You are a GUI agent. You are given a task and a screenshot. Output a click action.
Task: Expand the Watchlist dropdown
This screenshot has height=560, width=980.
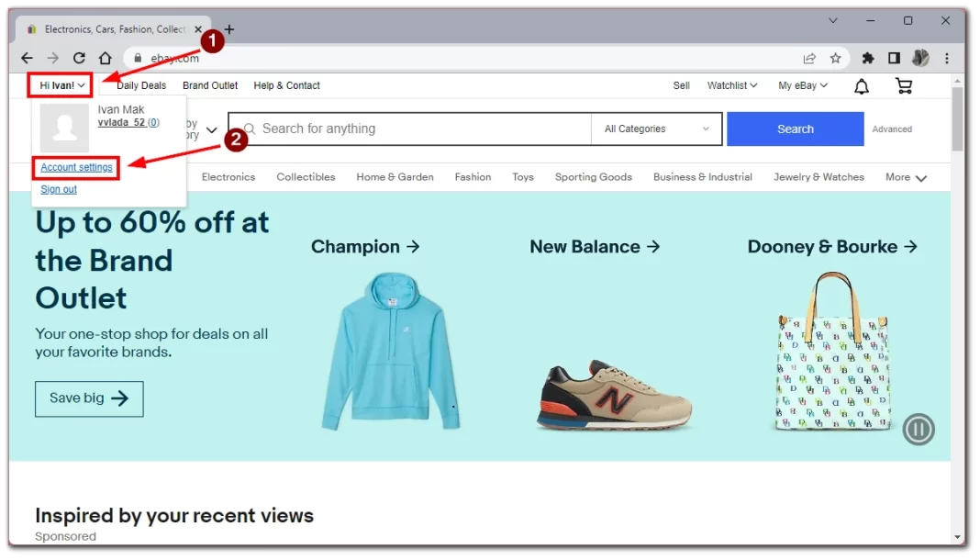point(731,85)
